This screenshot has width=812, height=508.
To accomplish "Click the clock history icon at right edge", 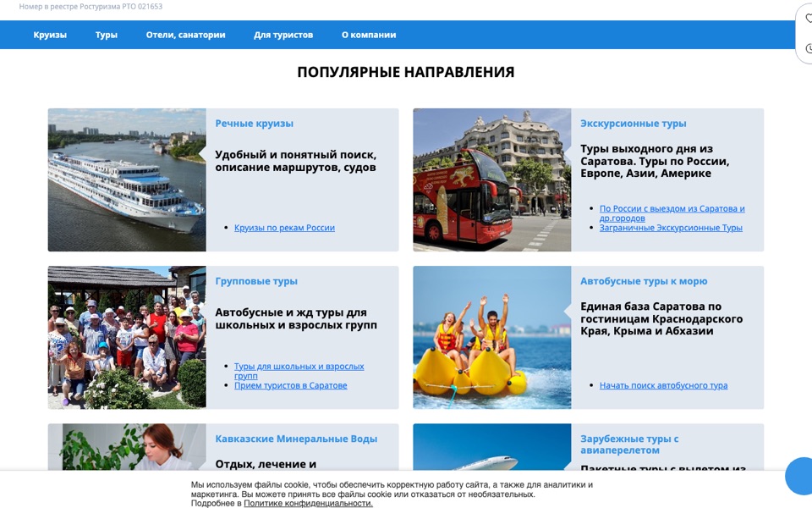I will coord(809,48).
